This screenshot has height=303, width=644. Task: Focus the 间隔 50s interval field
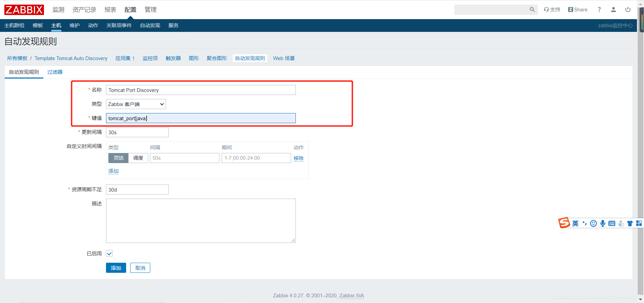click(x=184, y=158)
